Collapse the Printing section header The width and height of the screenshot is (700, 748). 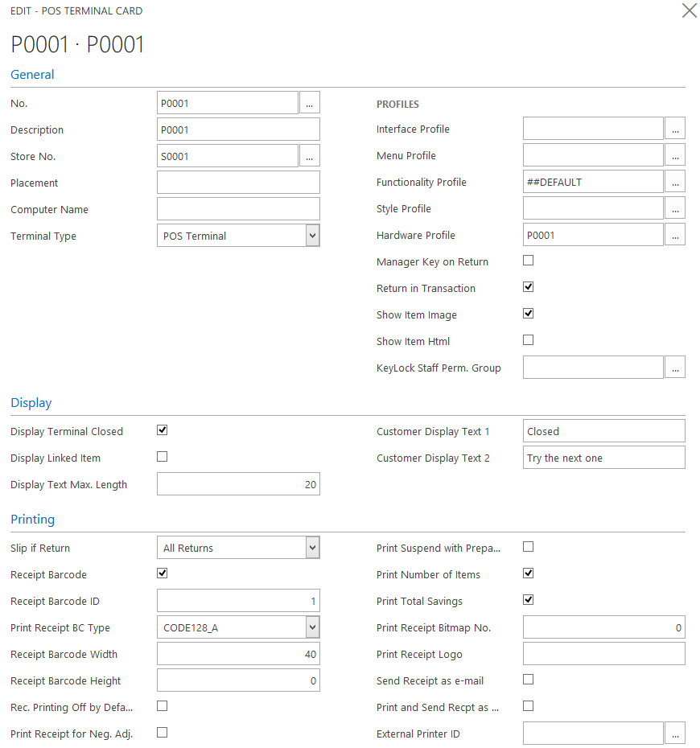[32, 520]
